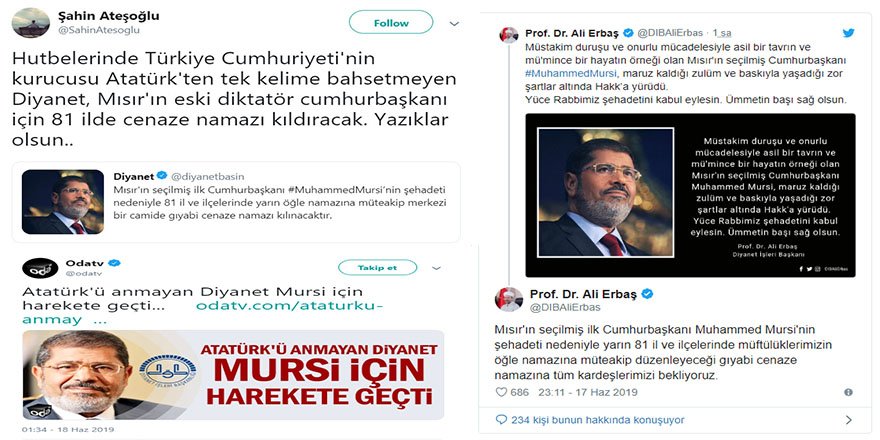The height and width of the screenshot is (440, 880).
Task: Expand the chevron next to Takip et
Action: [x=436, y=268]
